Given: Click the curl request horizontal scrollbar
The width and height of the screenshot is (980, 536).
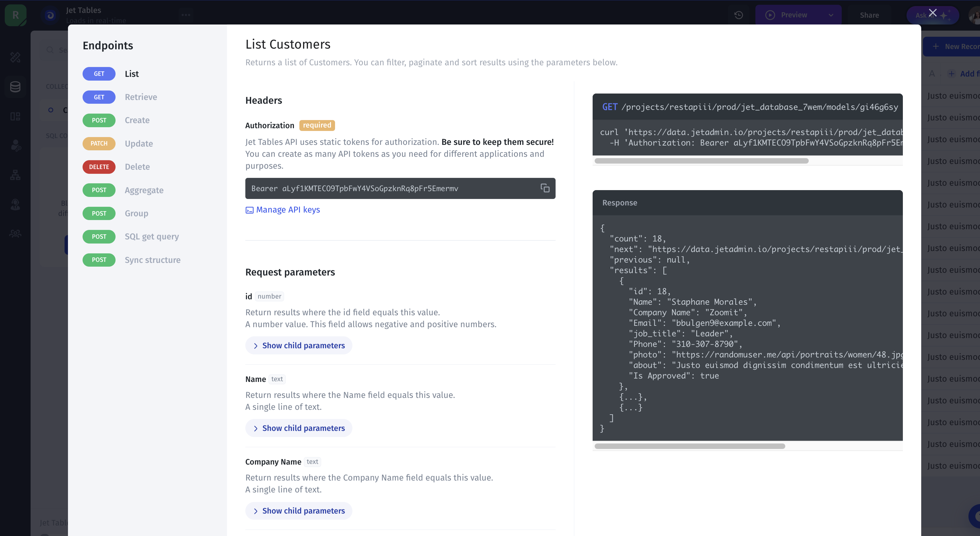Looking at the screenshot, I should pos(701,161).
